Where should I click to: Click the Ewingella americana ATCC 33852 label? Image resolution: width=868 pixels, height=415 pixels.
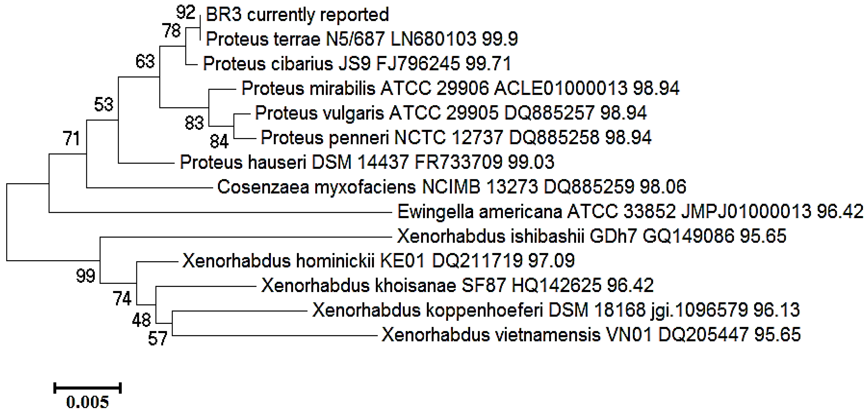point(630,212)
